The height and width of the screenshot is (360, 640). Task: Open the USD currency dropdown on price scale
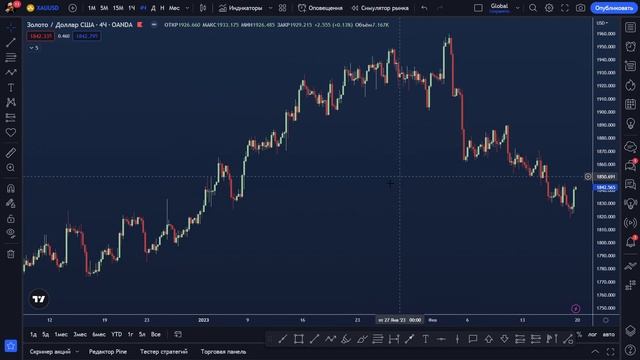(x=602, y=23)
